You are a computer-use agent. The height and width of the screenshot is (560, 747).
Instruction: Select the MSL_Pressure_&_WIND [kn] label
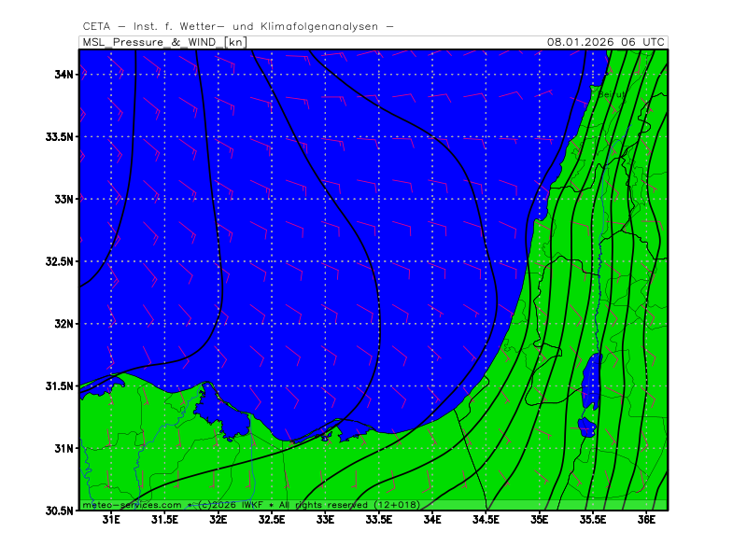[164, 42]
